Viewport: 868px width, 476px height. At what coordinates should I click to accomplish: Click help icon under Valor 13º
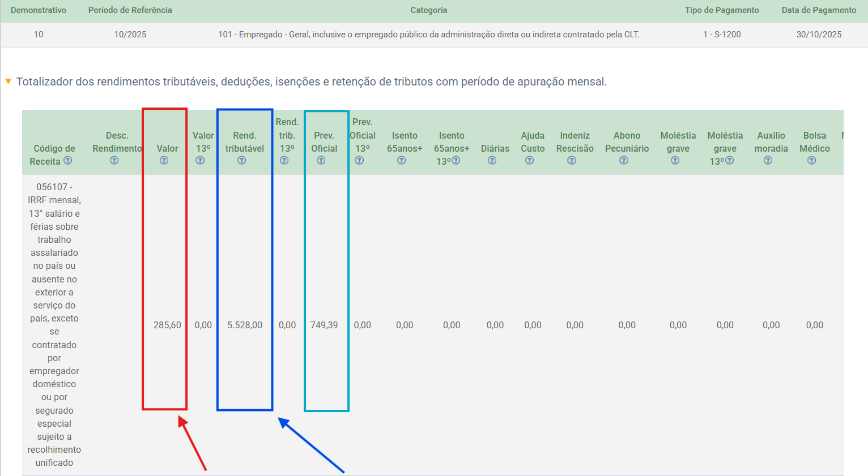tap(200, 161)
